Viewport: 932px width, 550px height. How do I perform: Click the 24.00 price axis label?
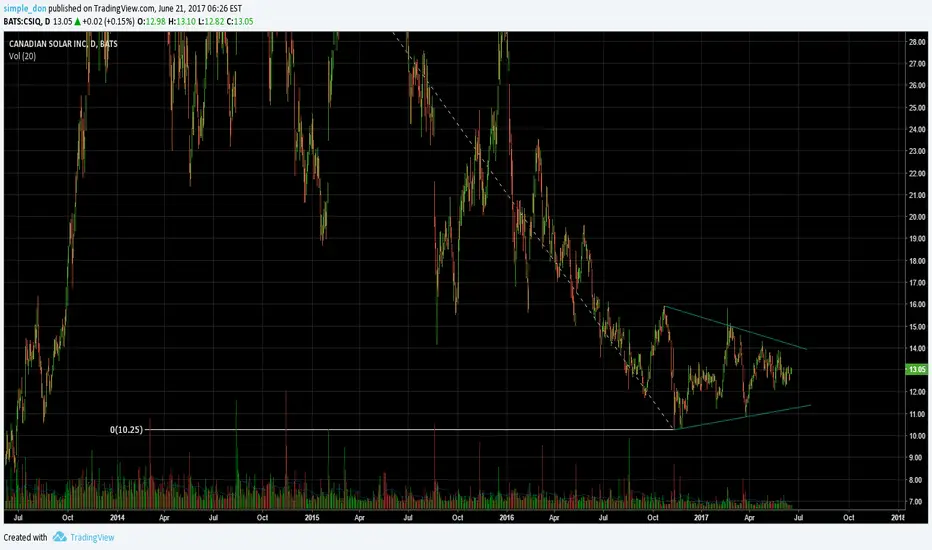click(x=917, y=129)
